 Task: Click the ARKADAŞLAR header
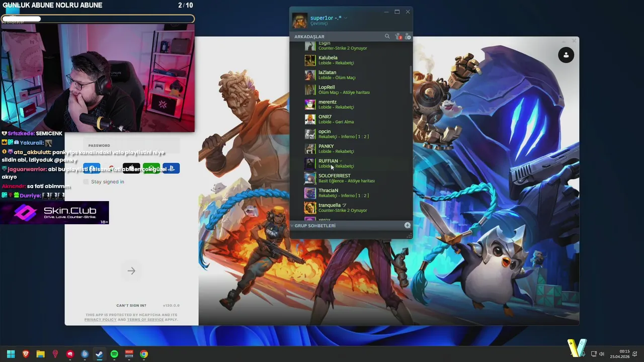309,37
